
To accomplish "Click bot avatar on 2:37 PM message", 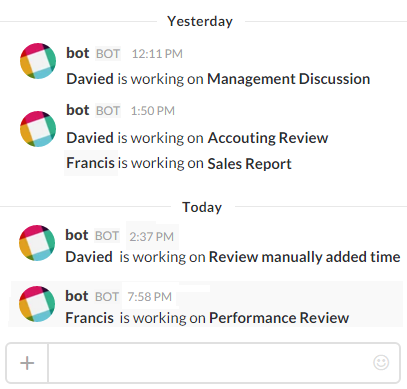I will [x=37, y=243].
